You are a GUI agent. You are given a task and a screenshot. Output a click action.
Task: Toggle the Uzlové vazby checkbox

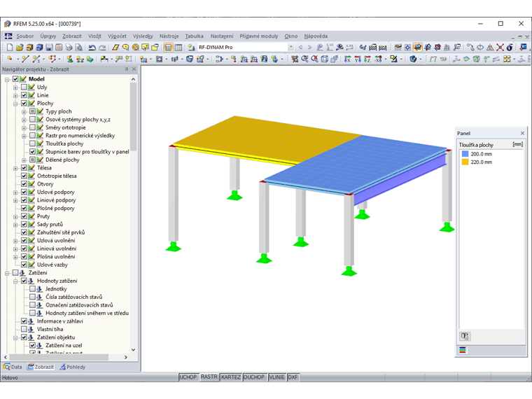tap(24, 265)
